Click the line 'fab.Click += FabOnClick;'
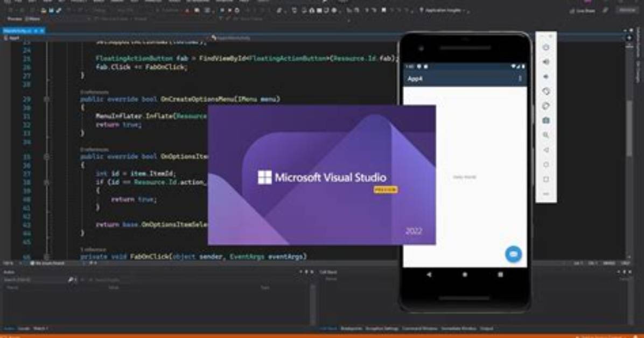Viewport: 644px width, 338px height. [x=141, y=67]
